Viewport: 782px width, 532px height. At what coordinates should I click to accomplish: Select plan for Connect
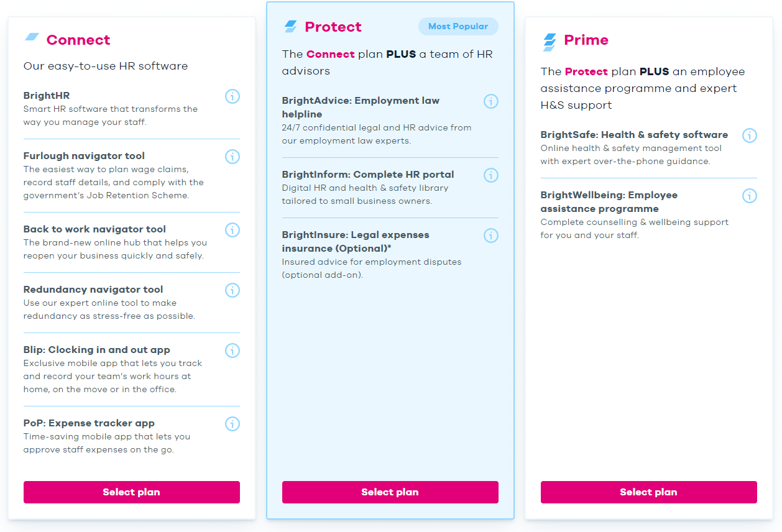tap(131, 492)
